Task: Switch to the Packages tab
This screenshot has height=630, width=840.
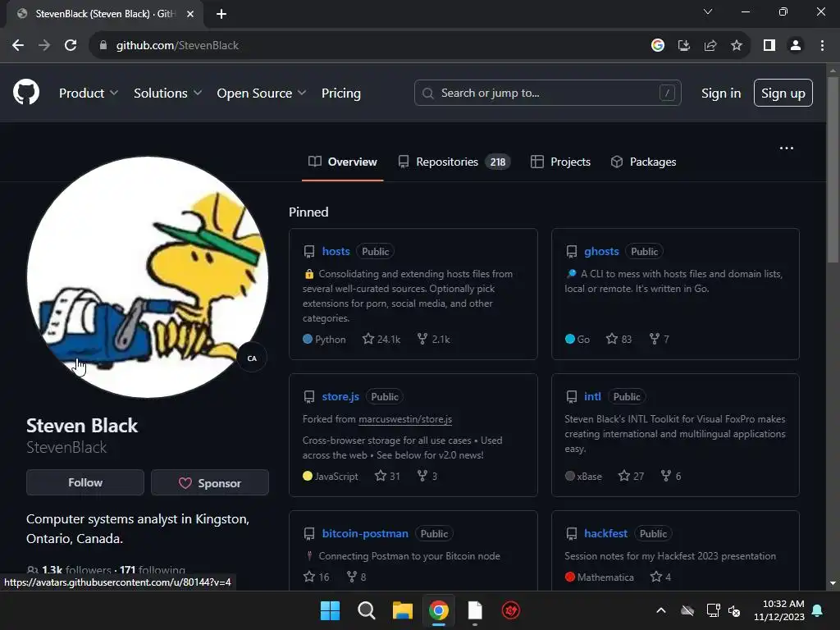Action: pyautogui.click(x=643, y=162)
